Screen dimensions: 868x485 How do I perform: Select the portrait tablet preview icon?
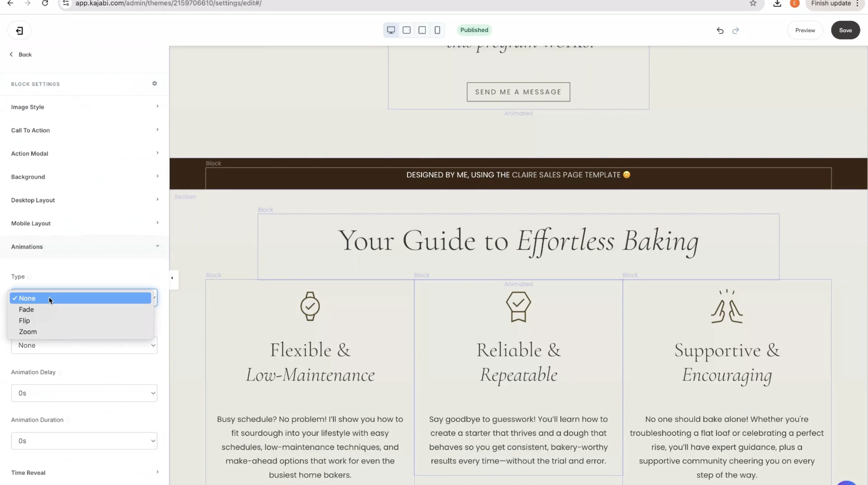click(x=422, y=30)
